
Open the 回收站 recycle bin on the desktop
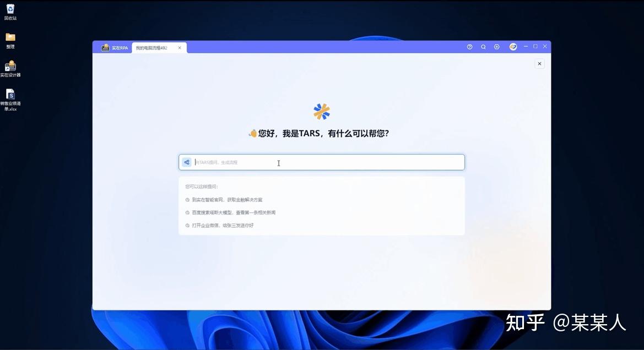pyautogui.click(x=10, y=10)
